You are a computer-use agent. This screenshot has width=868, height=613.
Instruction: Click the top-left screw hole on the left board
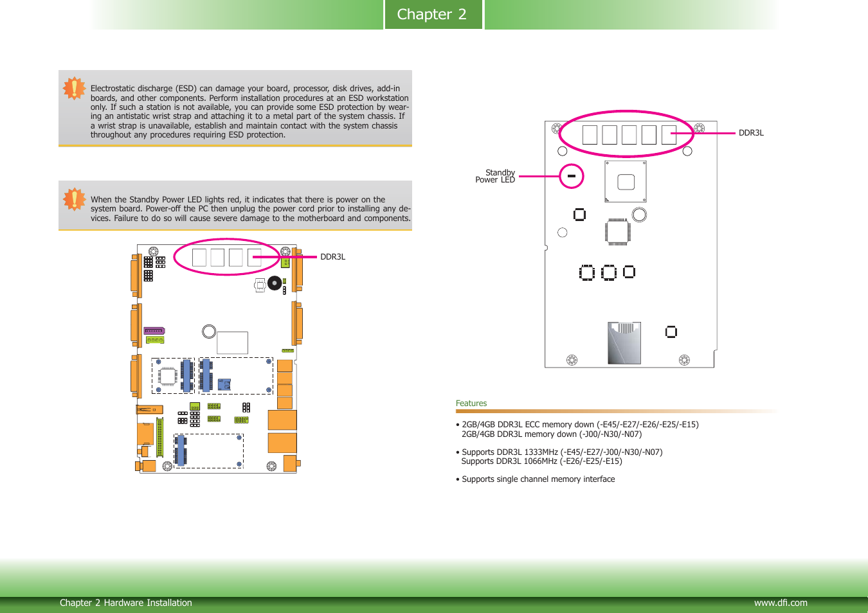(x=153, y=251)
